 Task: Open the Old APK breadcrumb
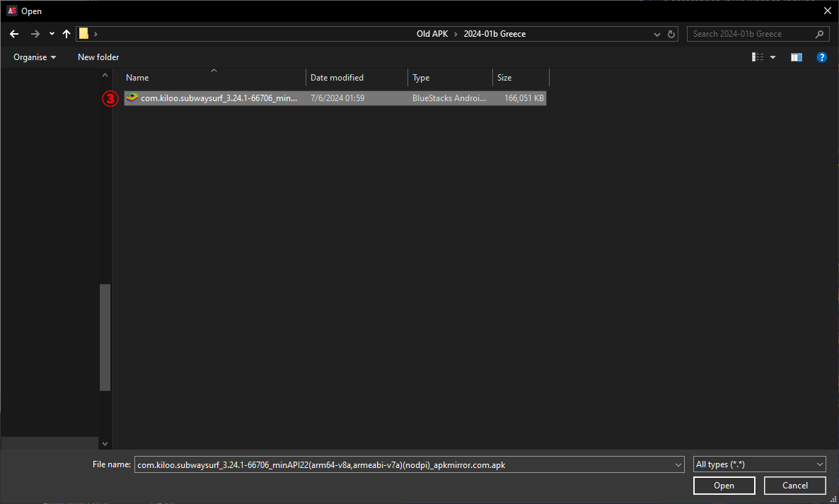(x=432, y=34)
